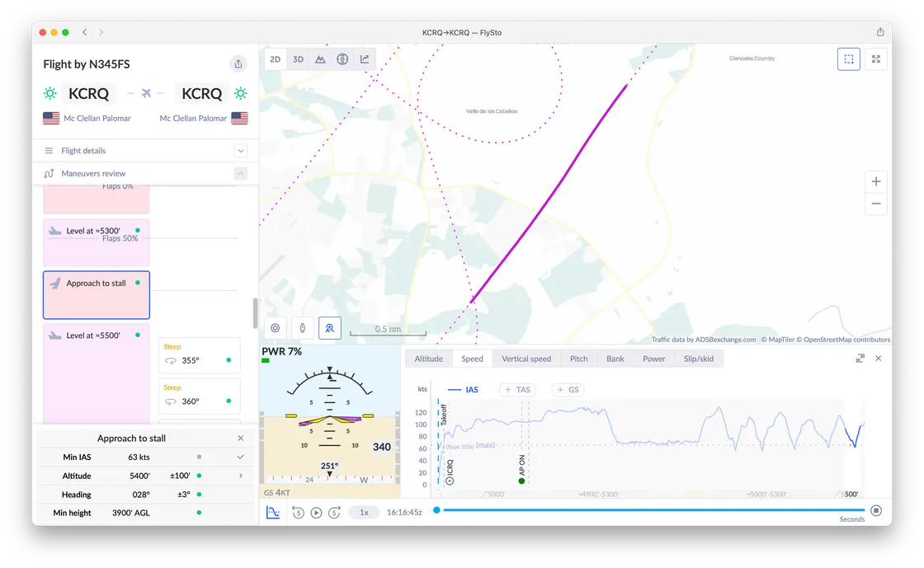
Task: Open the Slip/skid graph tab
Action: click(x=698, y=359)
